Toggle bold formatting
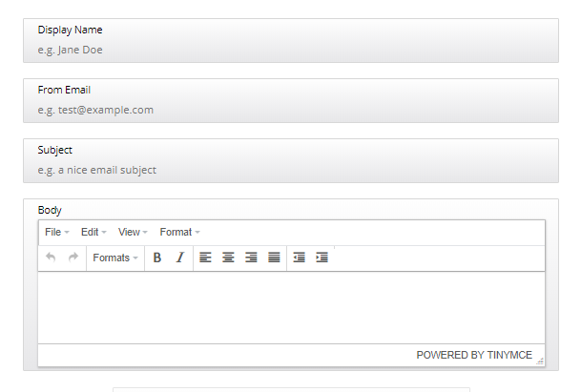 pyautogui.click(x=157, y=258)
